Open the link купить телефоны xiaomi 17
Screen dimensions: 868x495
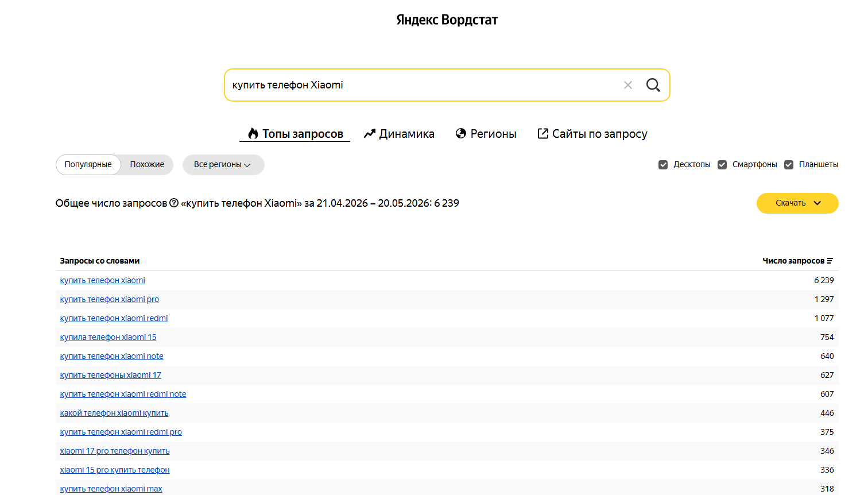point(111,375)
